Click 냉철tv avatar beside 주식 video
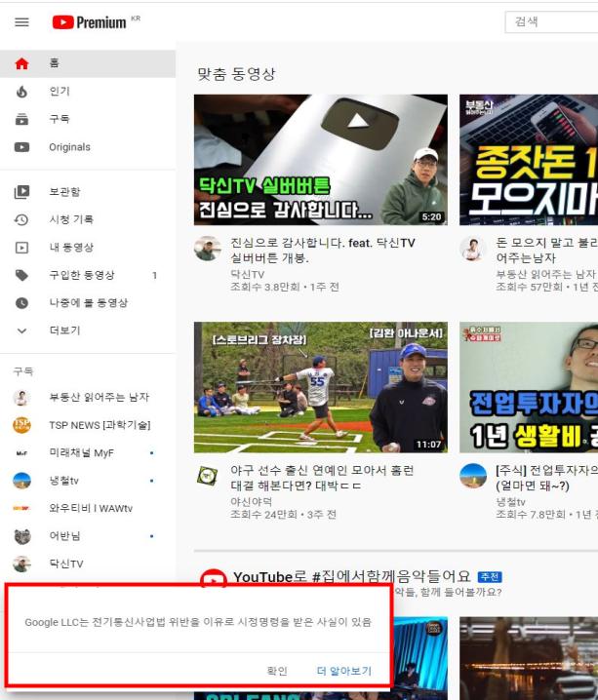The width and height of the screenshot is (598, 700). [x=473, y=477]
